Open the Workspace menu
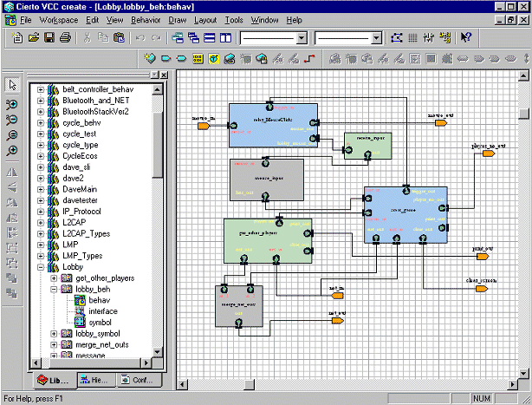 (58, 19)
